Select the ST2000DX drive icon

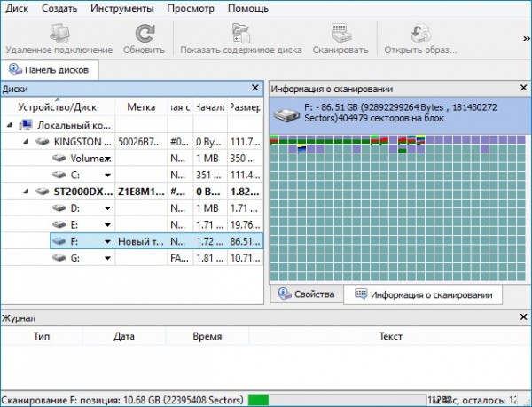pyautogui.click(x=43, y=192)
